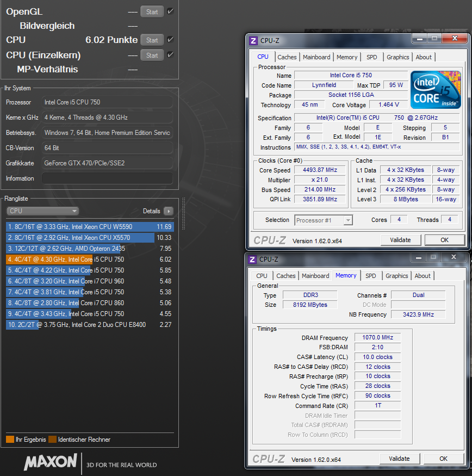Open Mainboard tab in lower CPU-Z window
This screenshot has height=476, width=472.
click(315, 276)
